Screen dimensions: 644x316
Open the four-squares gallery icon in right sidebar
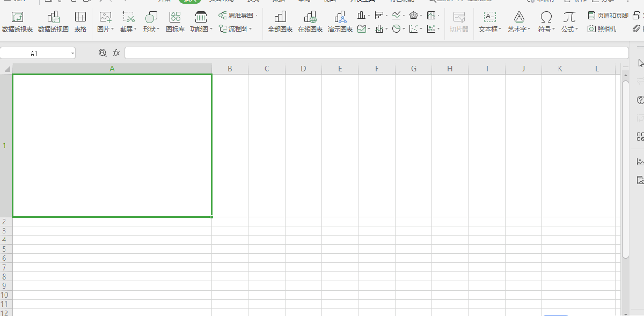pos(640,137)
